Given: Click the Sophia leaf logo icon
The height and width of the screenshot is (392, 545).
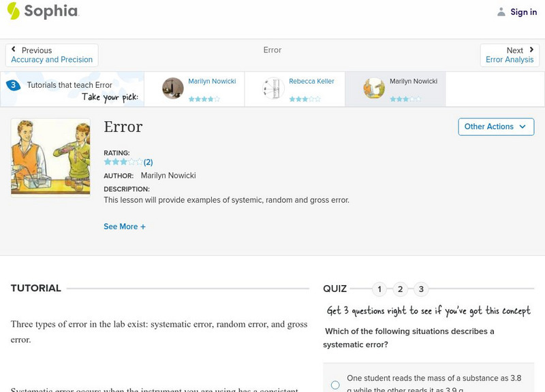Looking at the screenshot, I should pos(13,11).
